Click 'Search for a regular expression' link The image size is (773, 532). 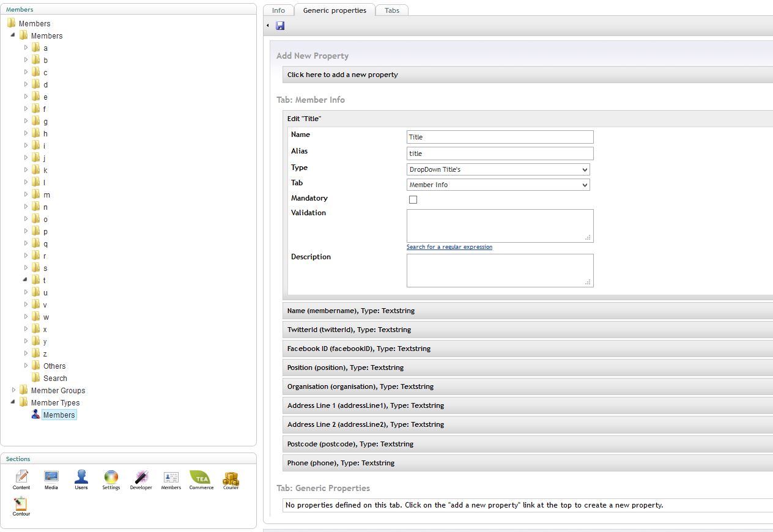449,247
